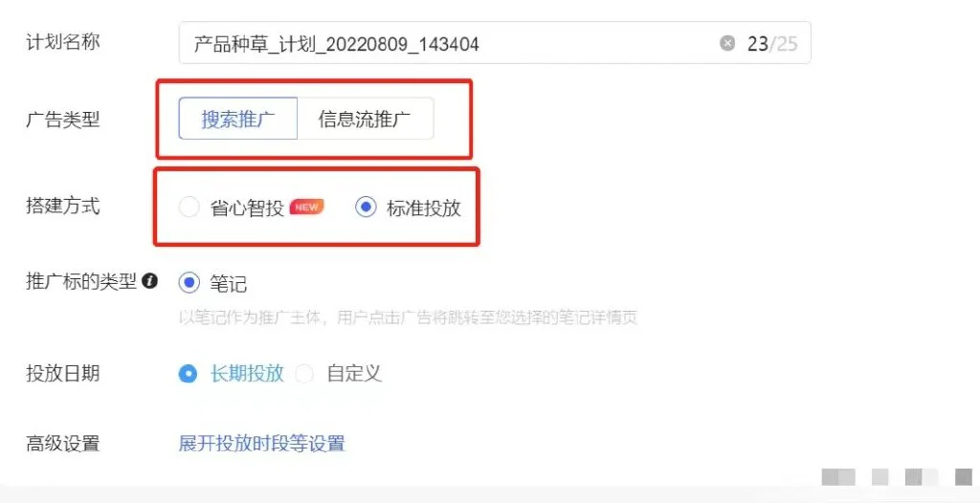Click the NEW badge next to 省心智投

306,208
